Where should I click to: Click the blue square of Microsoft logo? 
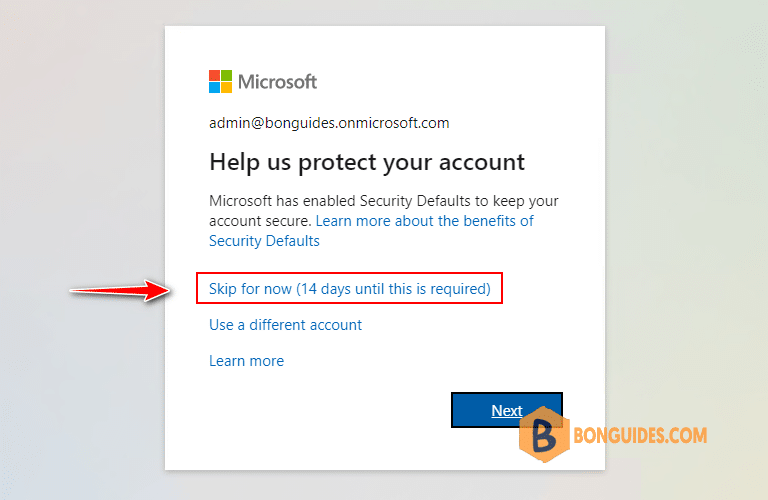215,87
